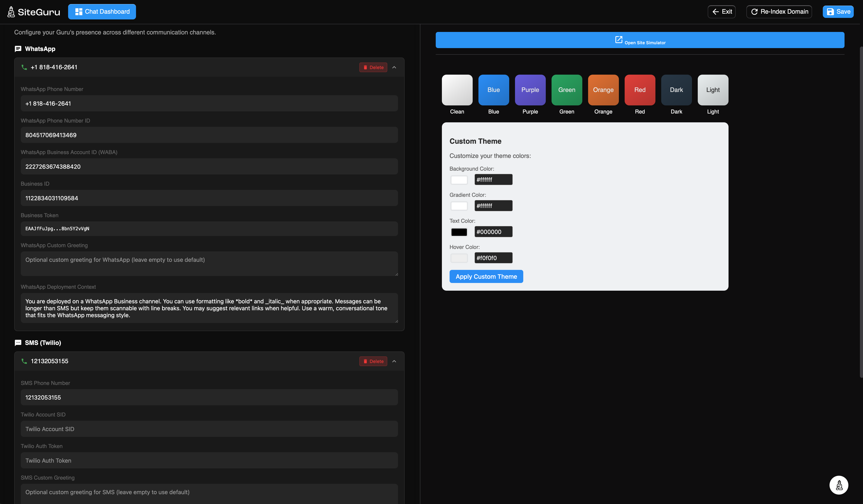Viewport: 863px width, 504px height.
Task: Click the Exit back arrow button
Action: point(722,12)
